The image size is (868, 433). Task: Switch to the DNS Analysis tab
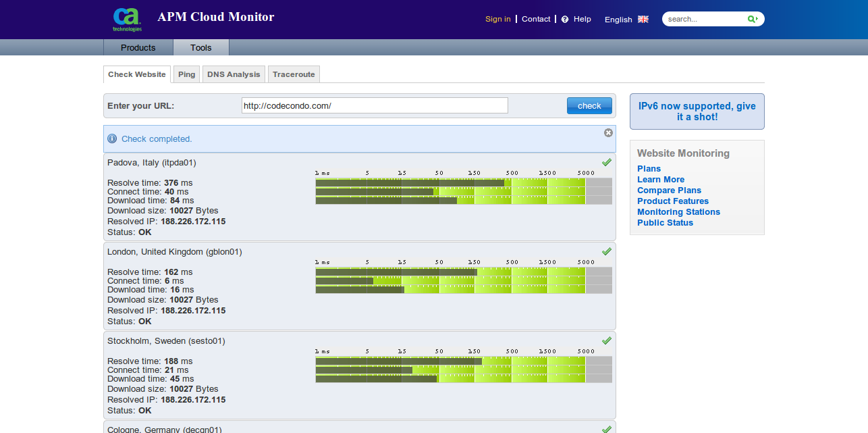(x=234, y=74)
